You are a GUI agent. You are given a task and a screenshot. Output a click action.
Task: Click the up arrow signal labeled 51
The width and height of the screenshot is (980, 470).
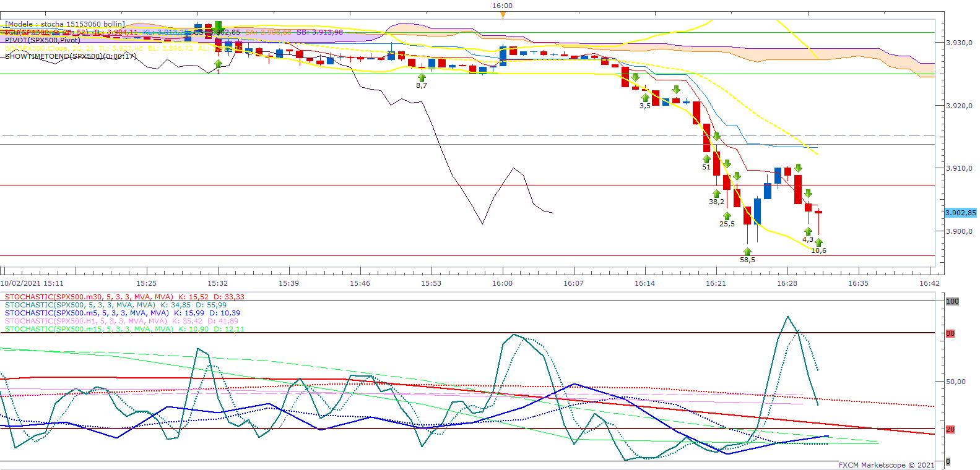[706, 159]
